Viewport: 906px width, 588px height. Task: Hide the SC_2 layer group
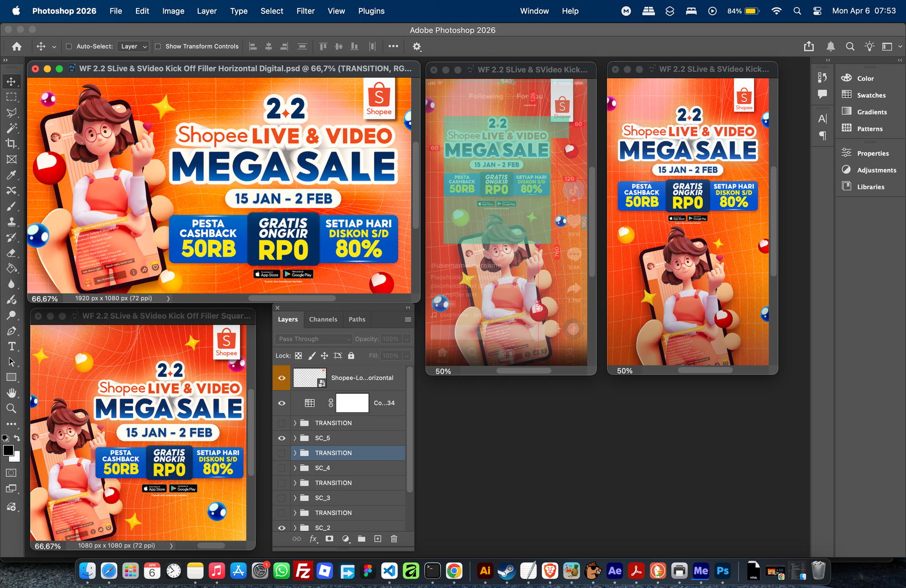click(281, 528)
